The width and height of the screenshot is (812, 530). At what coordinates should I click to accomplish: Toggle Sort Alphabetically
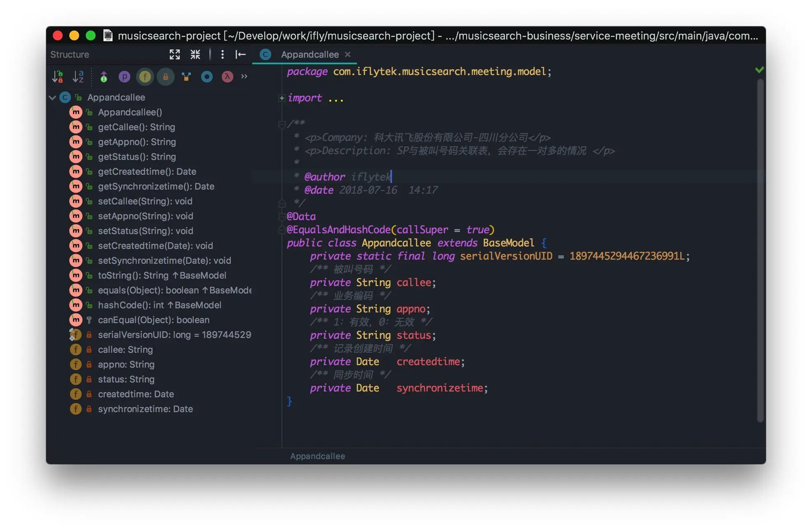click(x=78, y=77)
